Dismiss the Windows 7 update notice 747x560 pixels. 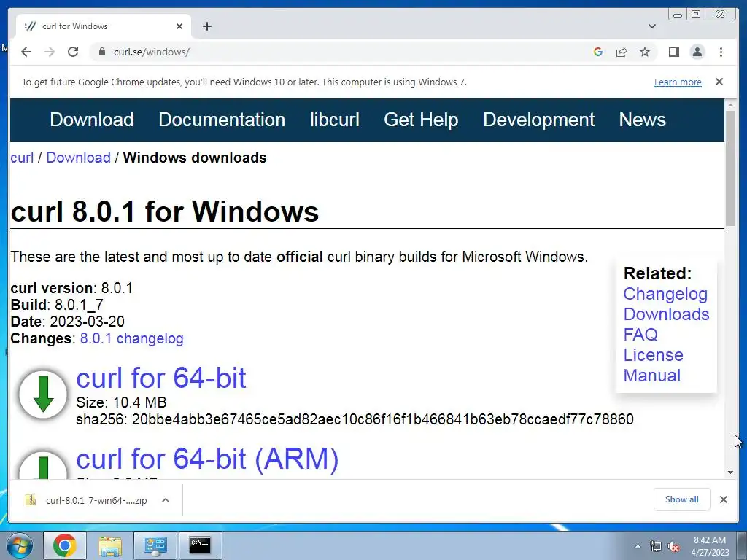coord(719,82)
